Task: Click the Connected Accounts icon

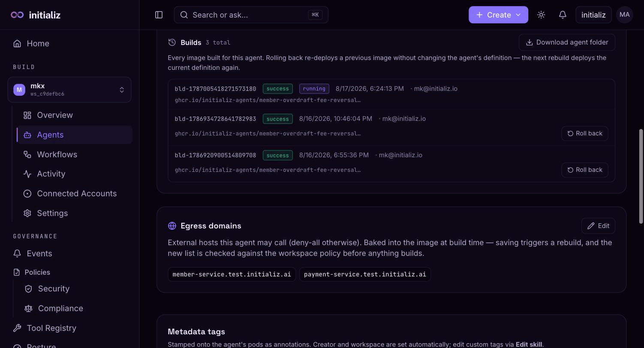Action: pyautogui.click(x=27, y=194)
